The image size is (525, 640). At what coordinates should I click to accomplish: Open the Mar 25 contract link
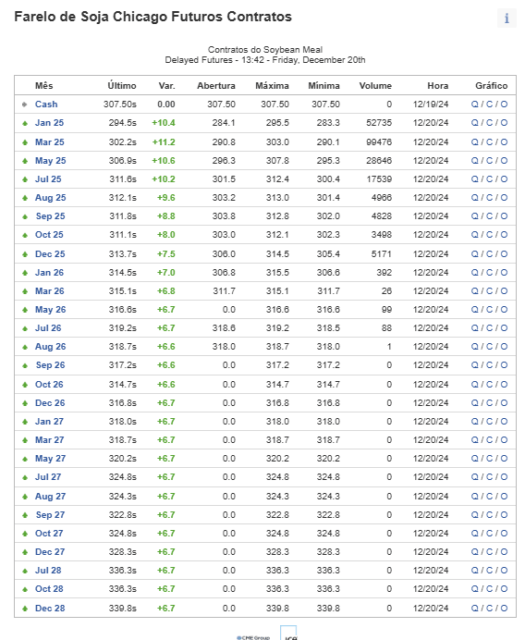49,142
